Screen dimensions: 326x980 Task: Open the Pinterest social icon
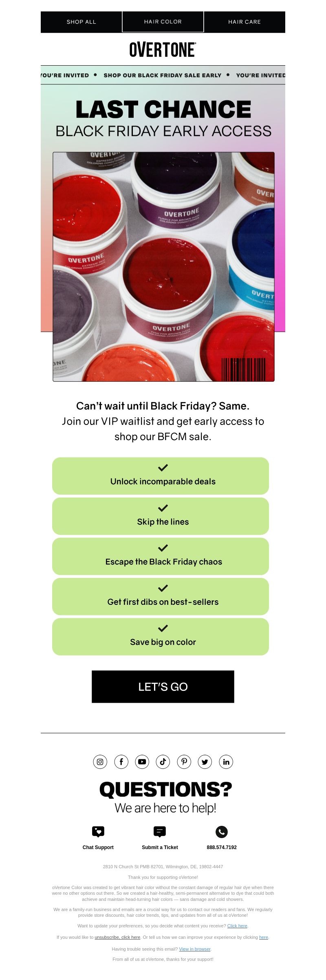point(184,761)
